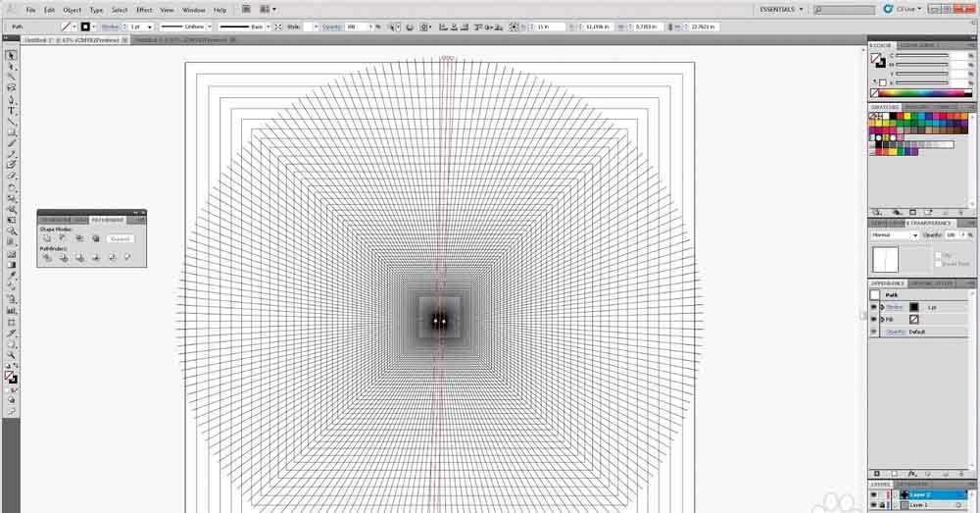Open the Uniform stroke profile dropdown
This screenshot has height=513, width=980.
click(210, 26)
